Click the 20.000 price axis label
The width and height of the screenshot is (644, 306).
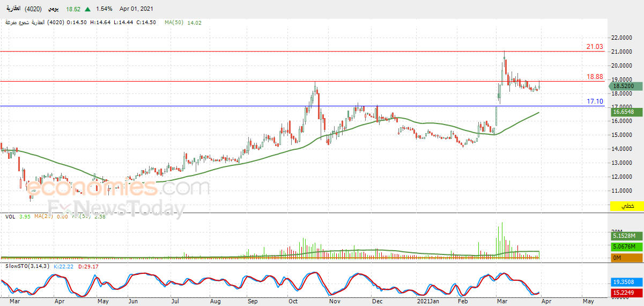[621, 66]
